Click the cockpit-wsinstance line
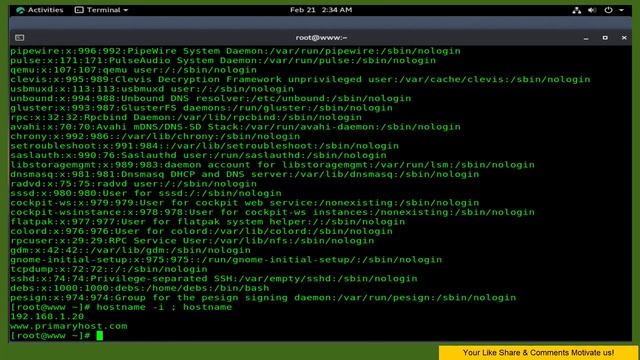 (272, 212)
